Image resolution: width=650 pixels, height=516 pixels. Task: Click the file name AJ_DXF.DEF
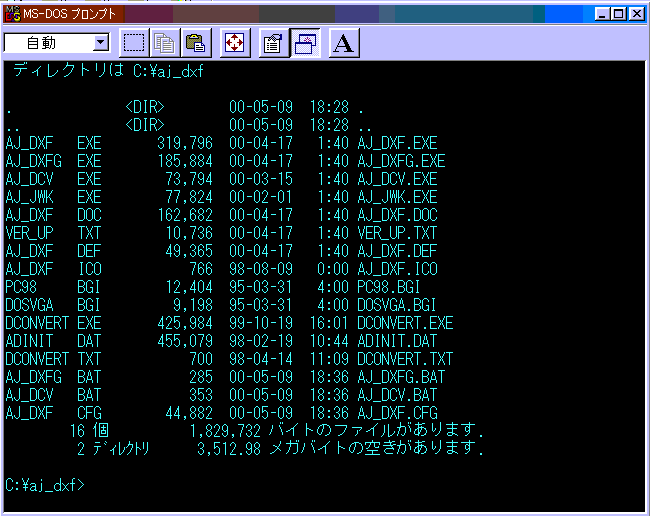(x=397, y=251)
